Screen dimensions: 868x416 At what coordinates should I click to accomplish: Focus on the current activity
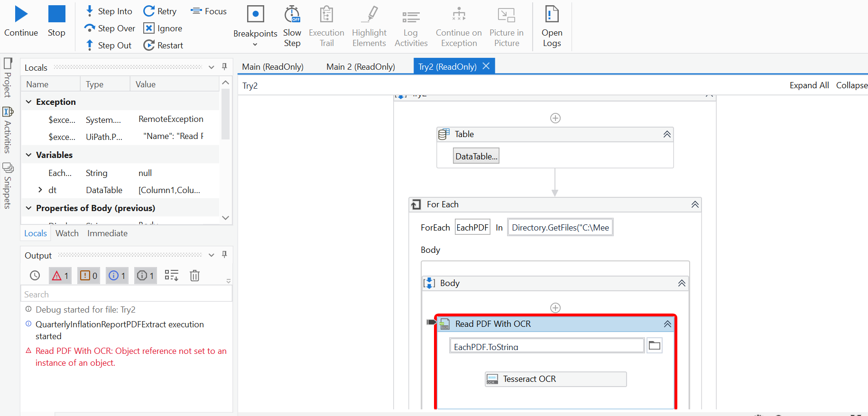click(208, 11)
